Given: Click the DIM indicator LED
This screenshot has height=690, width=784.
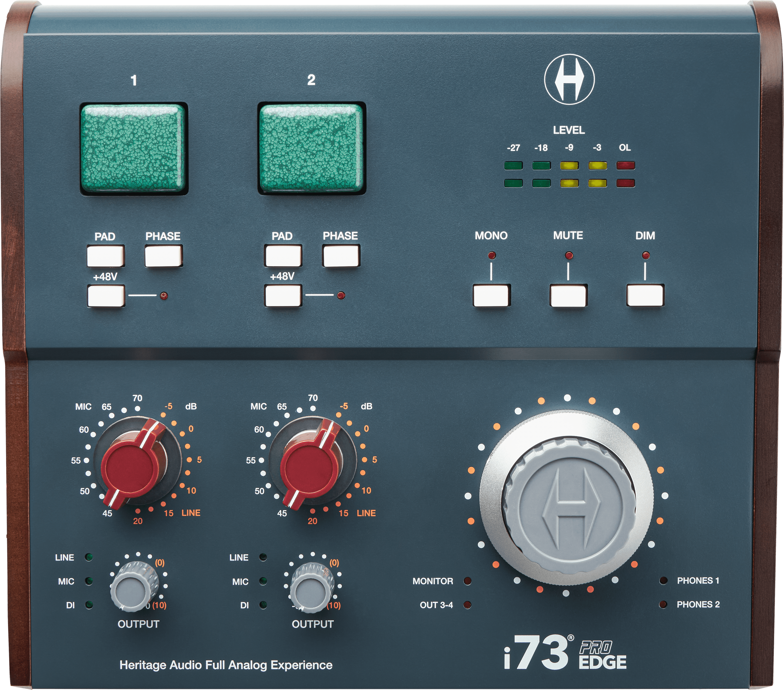Looking at the screenshot, I should pos(646,255).
